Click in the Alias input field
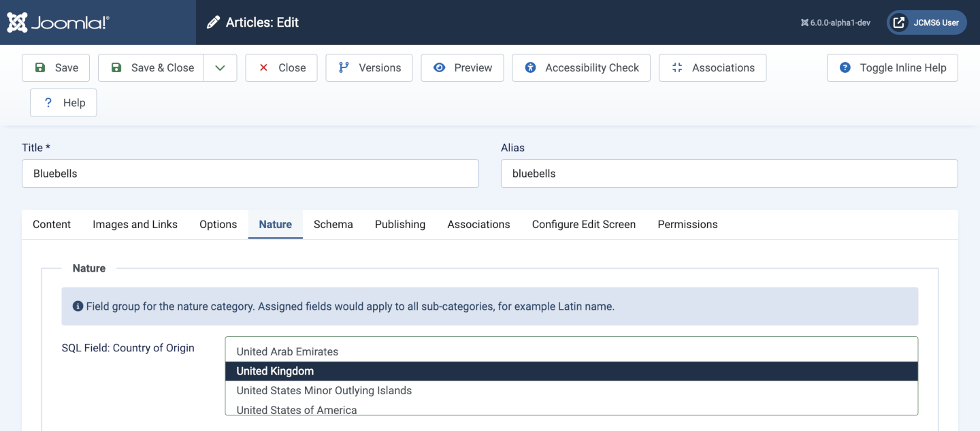The image size is (980, 431). coord(729,174)
